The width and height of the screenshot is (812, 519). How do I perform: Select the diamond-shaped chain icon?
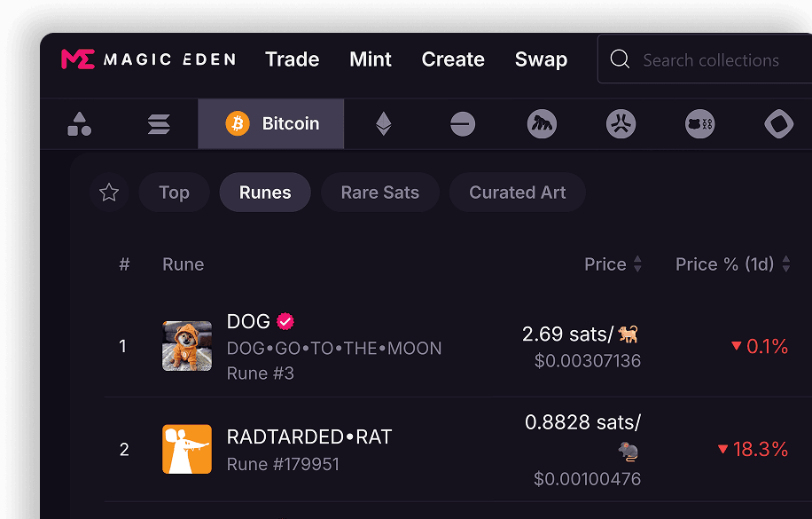[x=777, y=124]
